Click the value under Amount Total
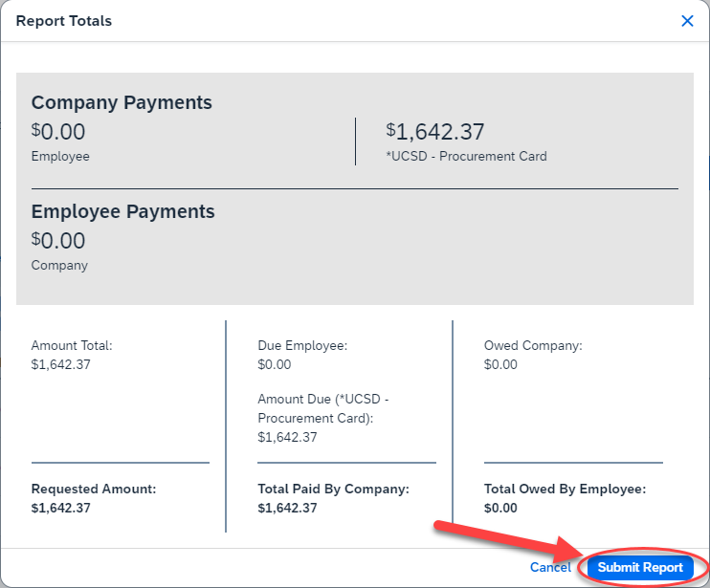The image size is (710, 588). pyautogui.click(x=61, y=364)
